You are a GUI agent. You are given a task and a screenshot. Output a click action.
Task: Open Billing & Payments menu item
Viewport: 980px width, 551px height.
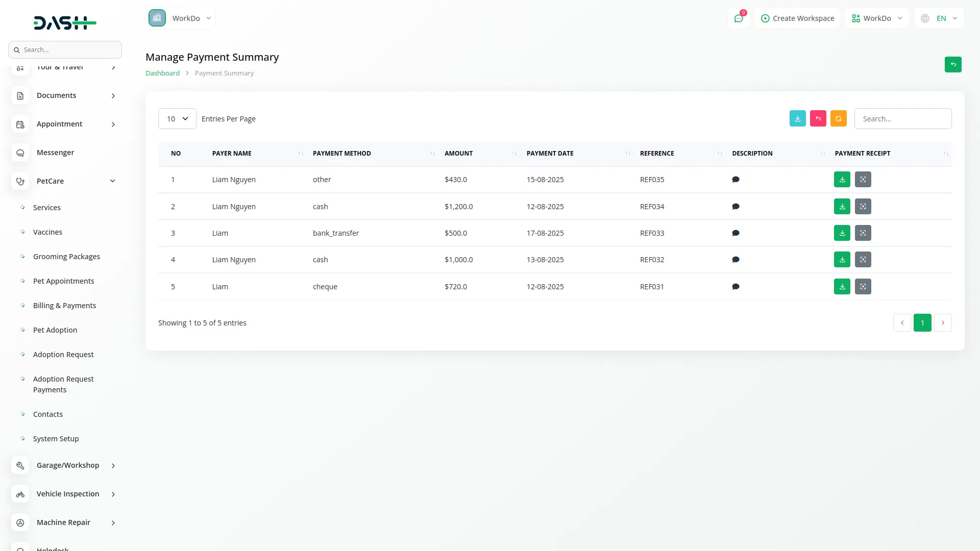pos(64,306)
